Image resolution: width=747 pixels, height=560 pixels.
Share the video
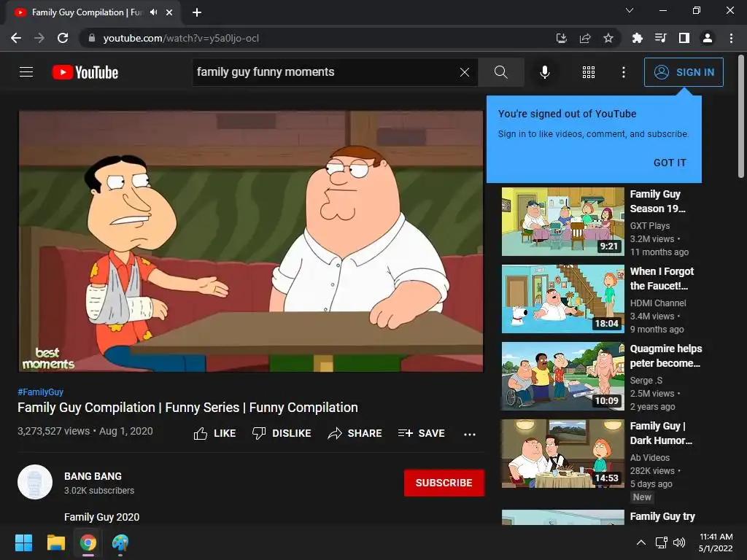[355, 433]
